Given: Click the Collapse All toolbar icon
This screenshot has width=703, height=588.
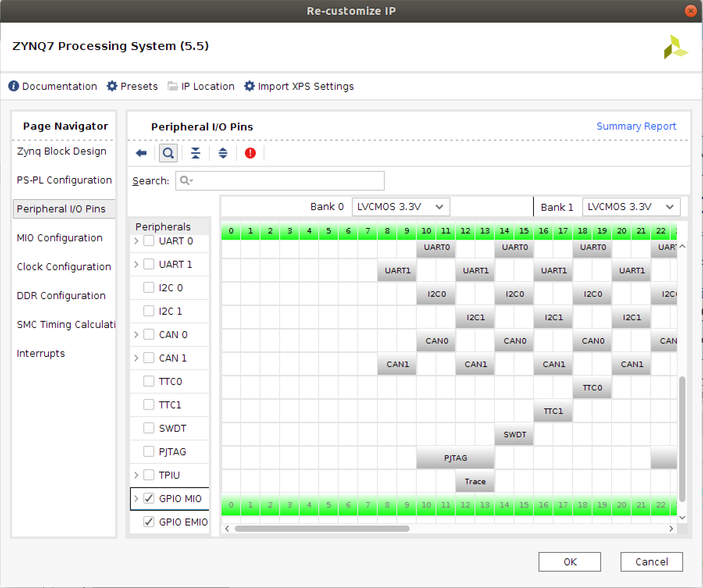Looking at the screenshot, I should click(x=196, y=153).
